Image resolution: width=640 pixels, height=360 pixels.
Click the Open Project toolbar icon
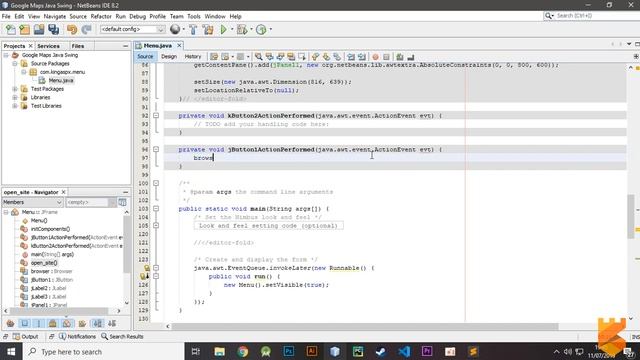pyautogui.click(x=39, y=29)
